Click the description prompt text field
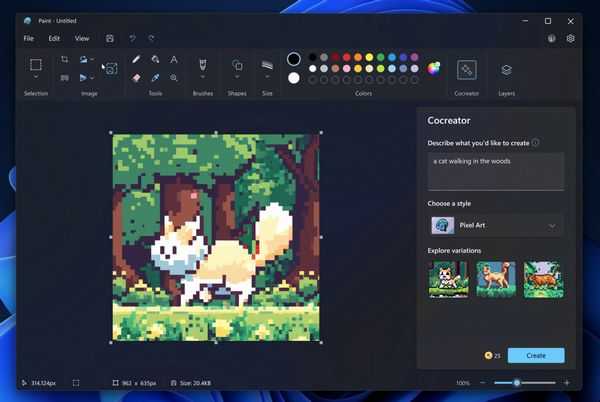The width and height of the screenshot is (600, 402). point(495,171)
